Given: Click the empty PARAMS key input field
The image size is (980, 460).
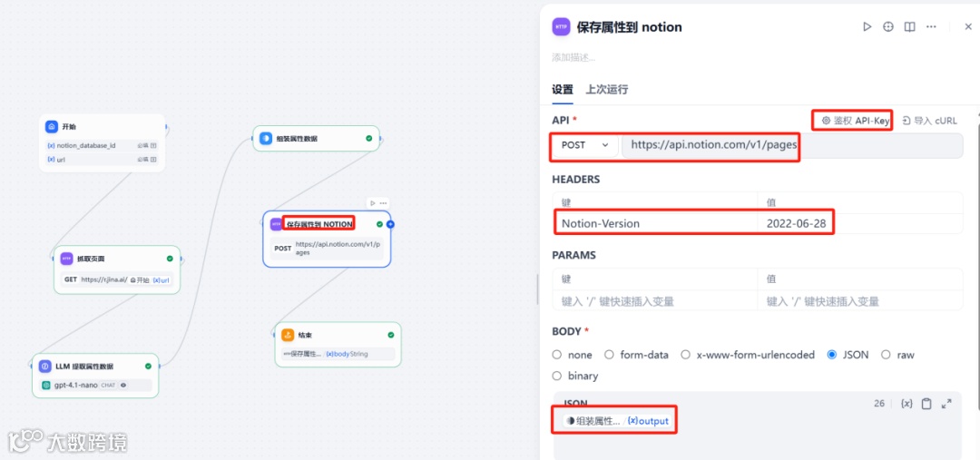Looking at the screenshot, I should 655,301.
